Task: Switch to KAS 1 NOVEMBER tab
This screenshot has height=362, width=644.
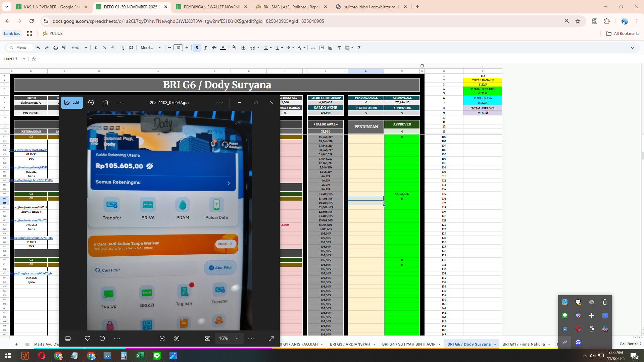Action: pyautogui.click(x=52, y=7)
